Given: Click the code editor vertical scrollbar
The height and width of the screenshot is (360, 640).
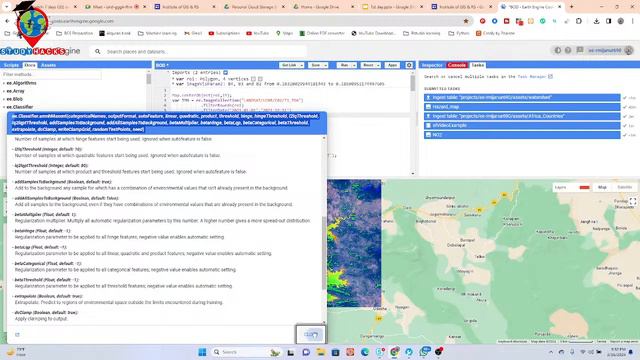Looking at the screenshot, I should click(x=413, y=83).
